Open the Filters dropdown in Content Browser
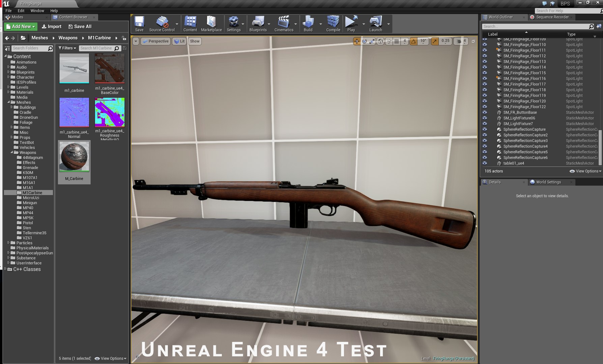 (67, 48)
